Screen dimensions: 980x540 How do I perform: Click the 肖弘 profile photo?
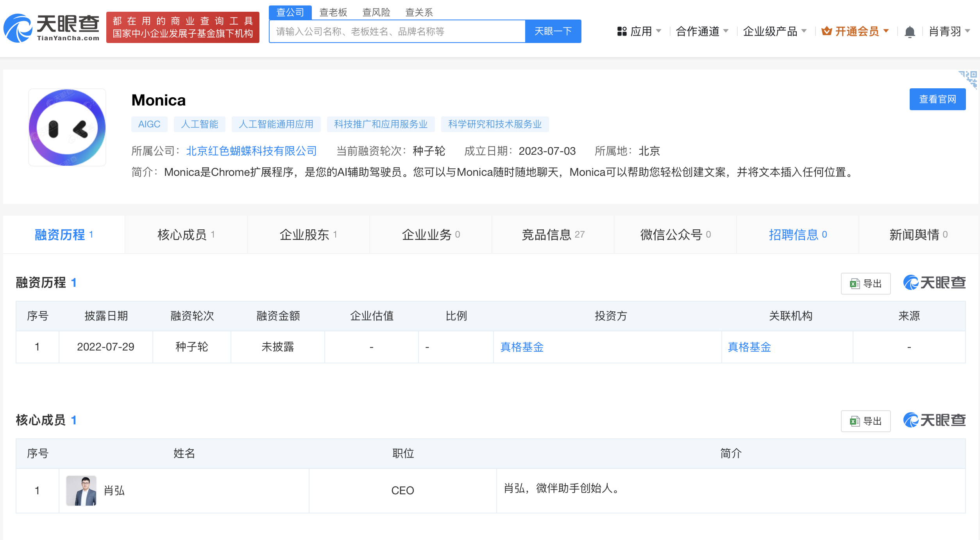pyautogui.click(x=81, y=491)
